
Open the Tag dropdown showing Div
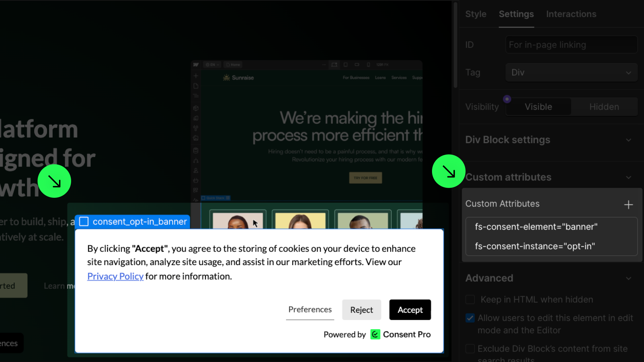571,72
